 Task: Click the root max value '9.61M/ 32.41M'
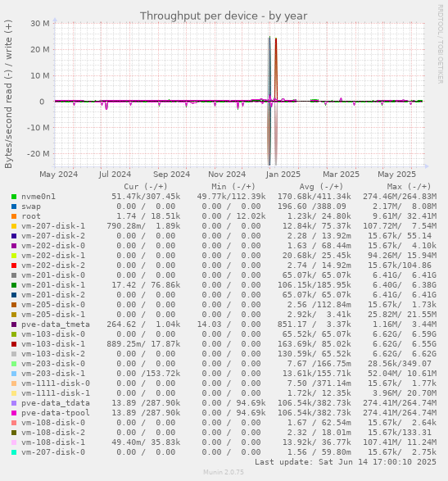[x=405, y=216]
